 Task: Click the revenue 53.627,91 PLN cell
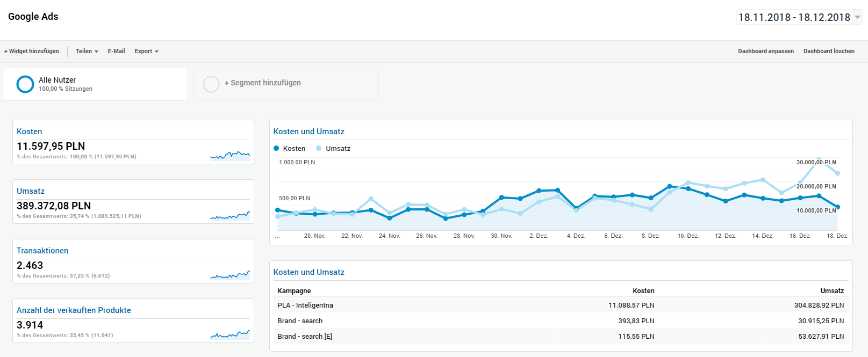(x=821, y=337)
